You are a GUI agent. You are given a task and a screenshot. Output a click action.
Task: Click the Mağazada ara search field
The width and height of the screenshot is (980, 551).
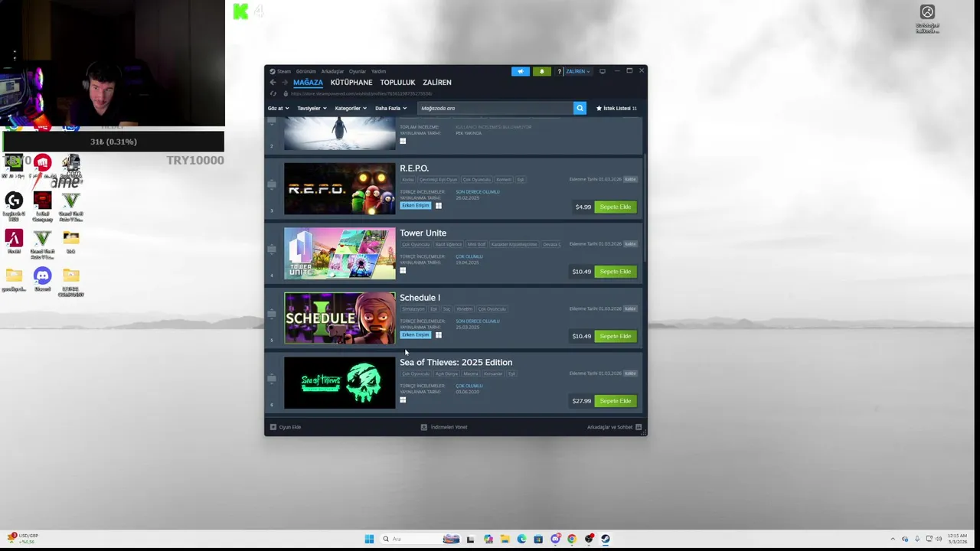[x=495, y=108]
